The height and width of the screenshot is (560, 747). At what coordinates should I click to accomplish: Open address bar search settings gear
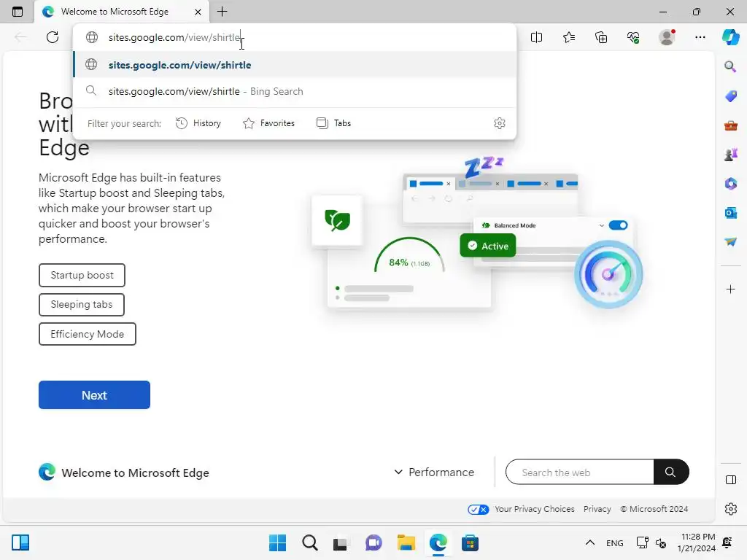click(499, 123)
